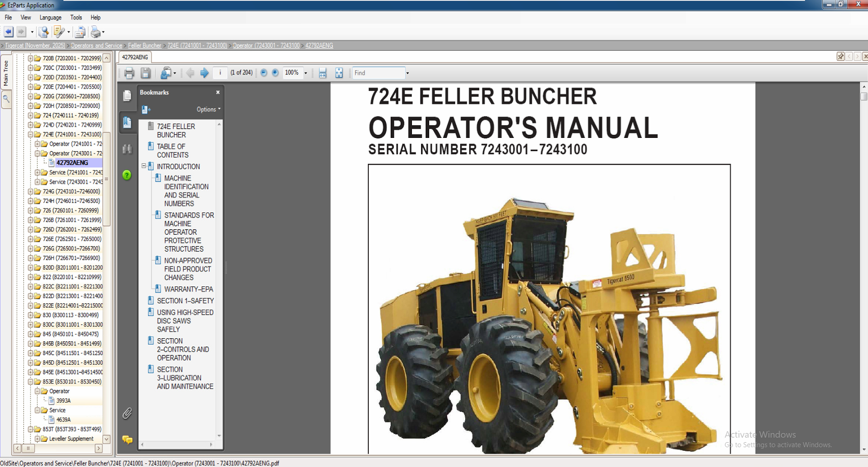This screenshot has height=467, width=868.
Task: Click the green Help question mark icon
Action: tap(127, 175)
